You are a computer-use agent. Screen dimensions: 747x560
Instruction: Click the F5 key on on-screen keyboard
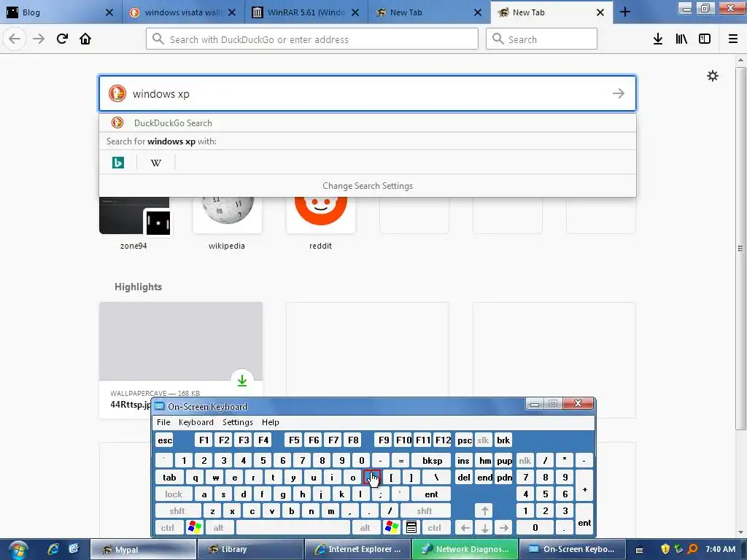point(295,440)
